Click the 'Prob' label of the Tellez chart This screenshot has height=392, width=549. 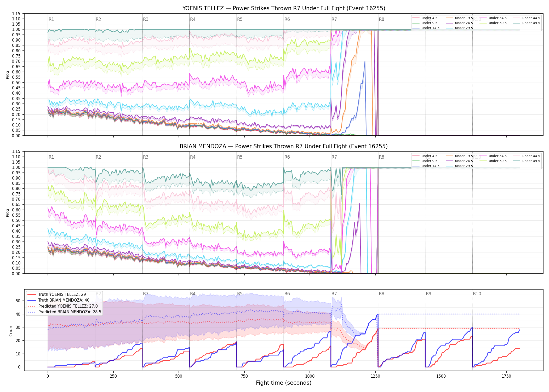(x=8, y=75)
